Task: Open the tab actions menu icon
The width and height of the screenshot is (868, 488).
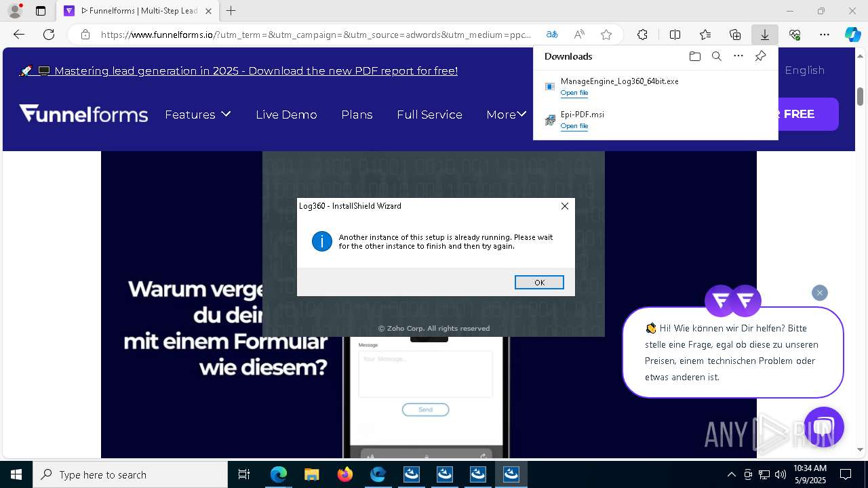Action: point(41,11)
